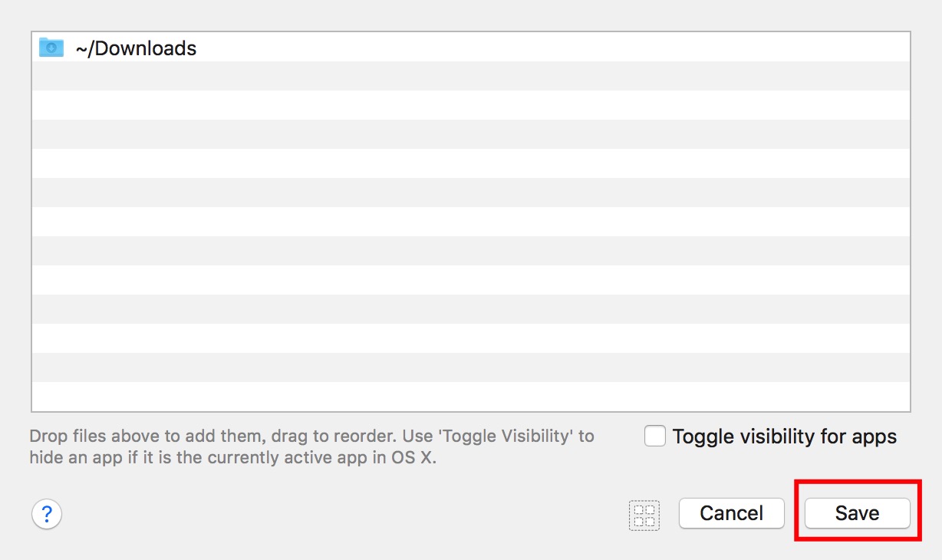Click the 'currently active app in OS X' text line

(232, 459)
